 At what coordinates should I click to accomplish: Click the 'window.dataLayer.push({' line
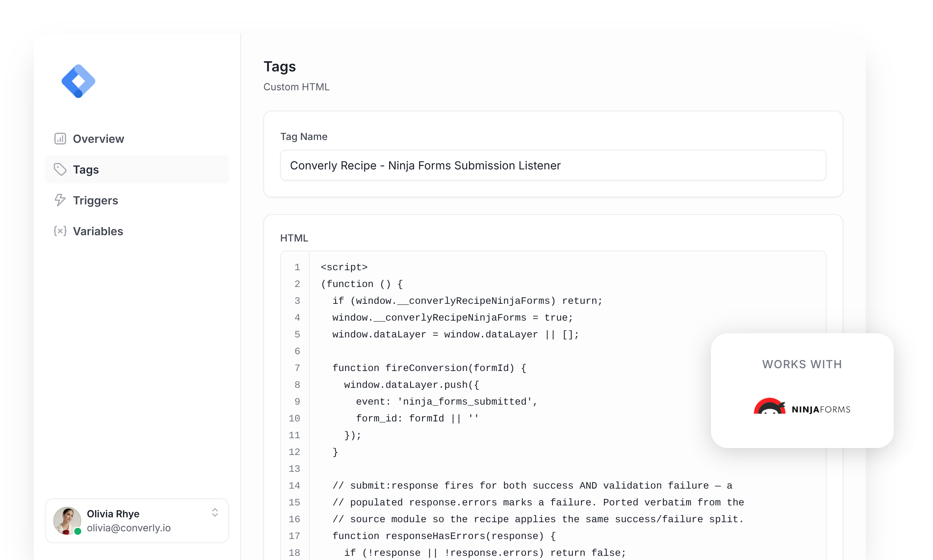pos(411,385)
